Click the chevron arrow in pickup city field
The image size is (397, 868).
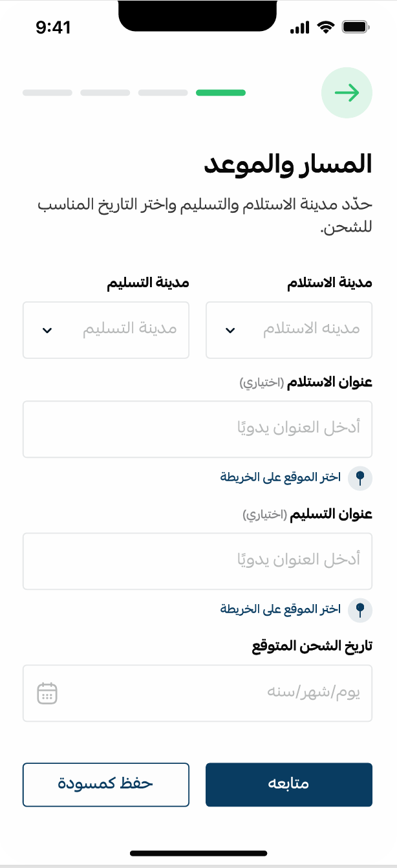point(230,331)
